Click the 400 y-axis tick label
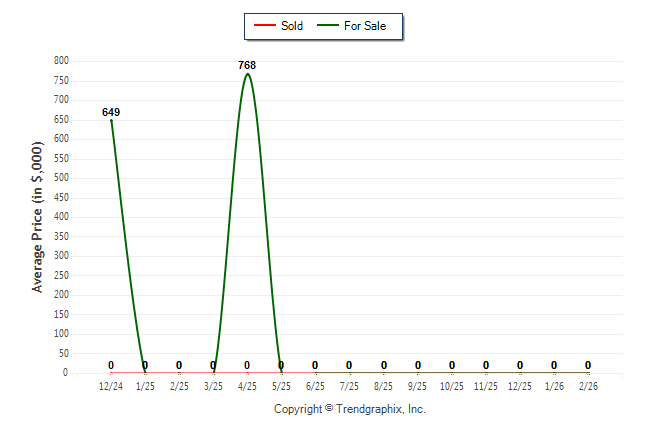The height and width of the screenshot is (434, 646). [x=61, y=217]
